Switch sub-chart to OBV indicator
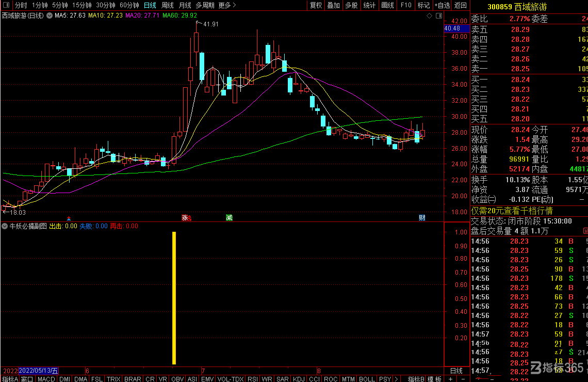 tap(177, 379)
